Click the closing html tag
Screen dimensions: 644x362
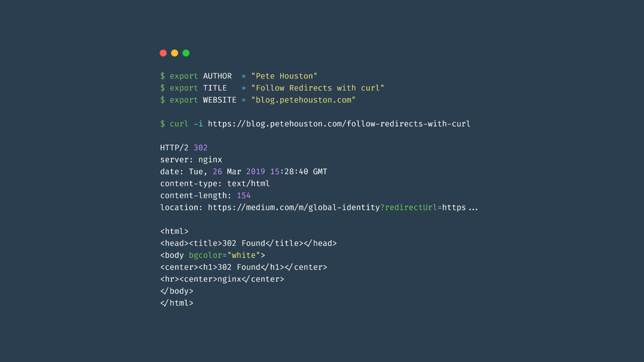pos(177,303)
